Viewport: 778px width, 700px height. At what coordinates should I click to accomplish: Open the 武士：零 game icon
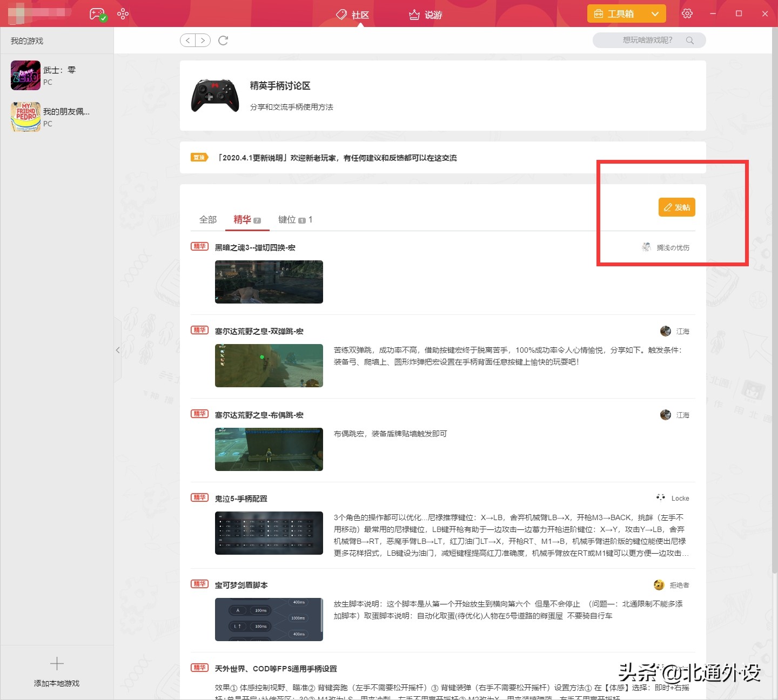pyautogui.click(x=25, y=75)
